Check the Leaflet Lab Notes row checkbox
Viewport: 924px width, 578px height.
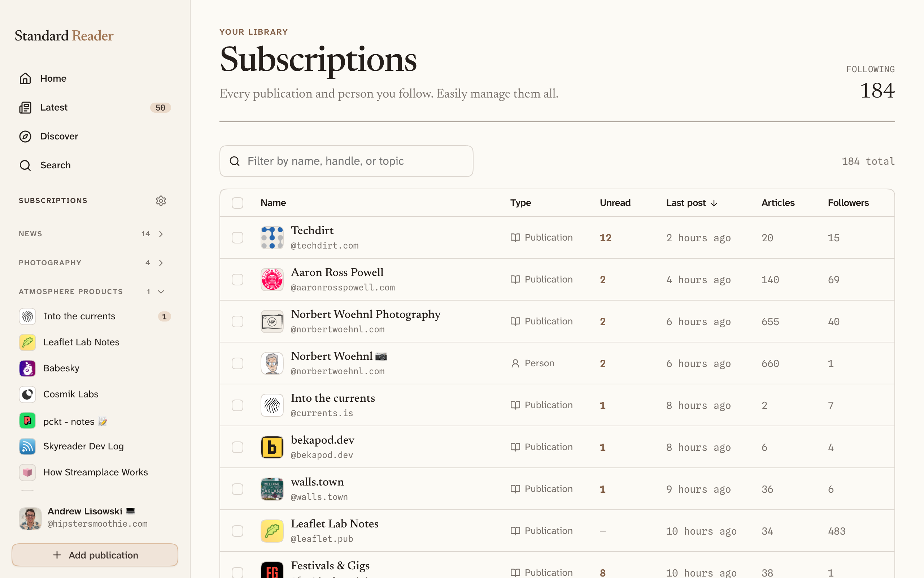pos(237,531)
